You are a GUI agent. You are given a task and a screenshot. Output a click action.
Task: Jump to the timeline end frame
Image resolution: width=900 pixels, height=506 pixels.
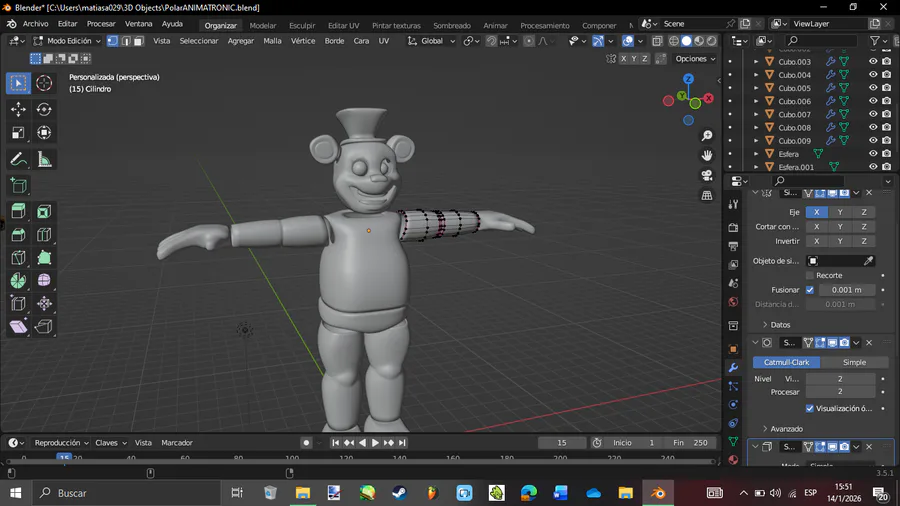point(402,443)
